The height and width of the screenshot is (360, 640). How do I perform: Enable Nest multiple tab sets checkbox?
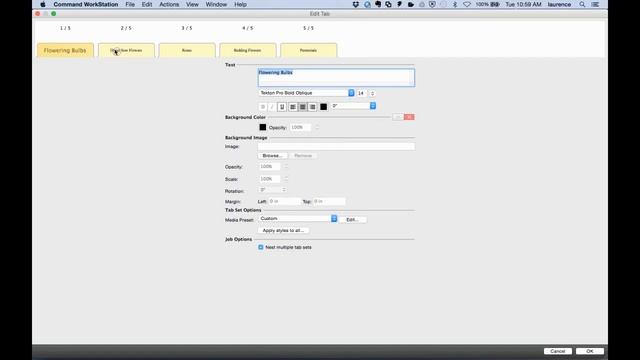(x=261, y=247)
